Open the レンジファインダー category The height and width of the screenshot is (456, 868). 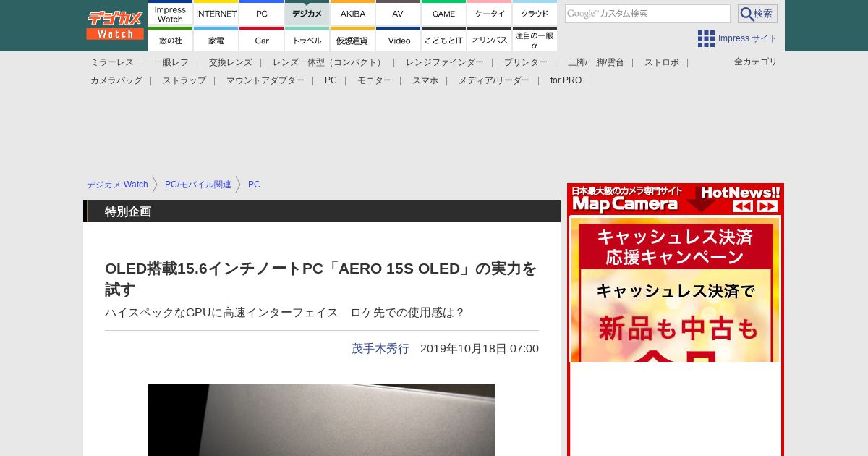(445, 62)
